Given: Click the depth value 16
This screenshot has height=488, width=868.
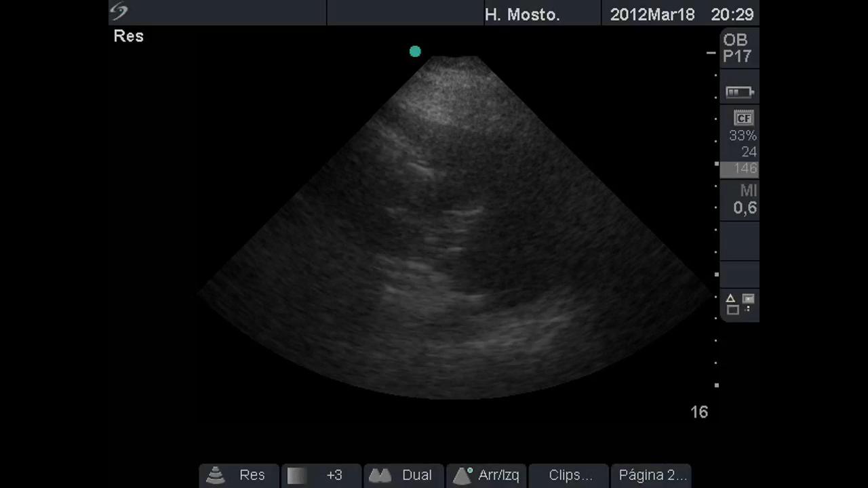Looking at the screenshot, I should coord(698,412).
